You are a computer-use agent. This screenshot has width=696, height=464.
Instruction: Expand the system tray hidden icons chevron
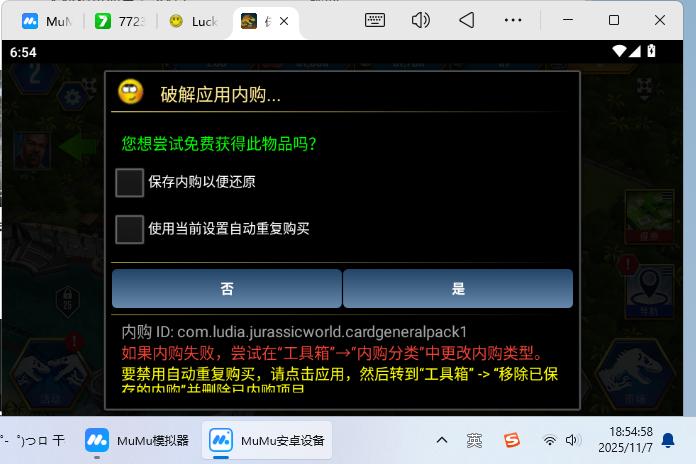pyautogui.click(x=441, y=440)
